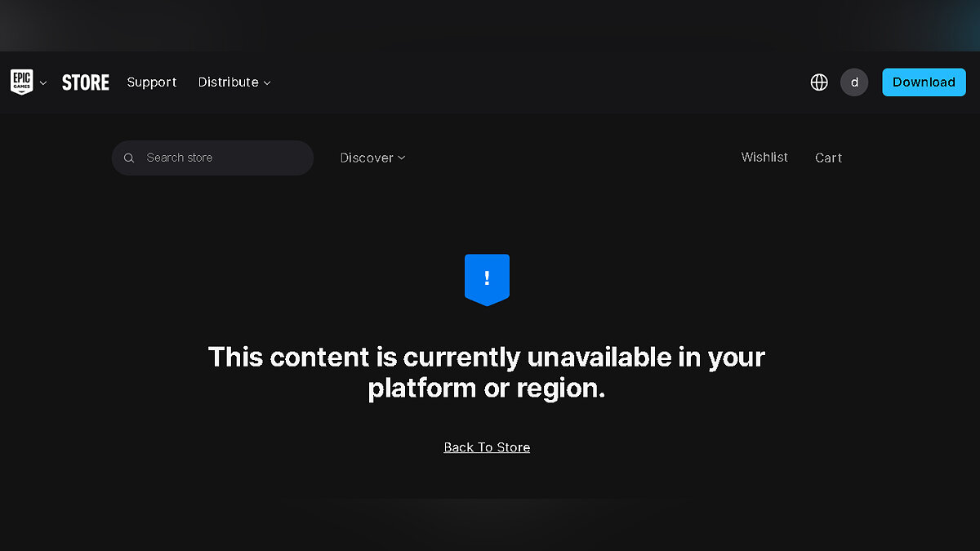Open the globe language selector
This screenshot has width=980, height=551.
coord(819,82)
